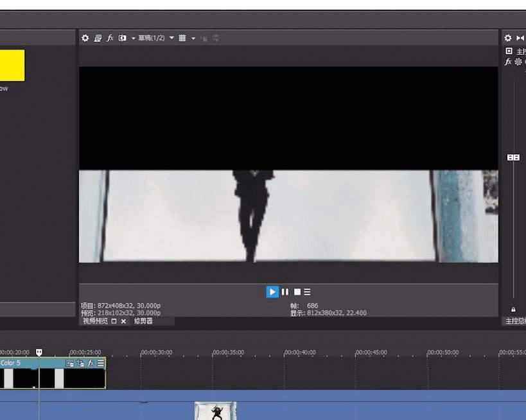Click 00:00:30:00 on timeline ruler
This screenshot has width=526, height=420.
pos(157,353)
